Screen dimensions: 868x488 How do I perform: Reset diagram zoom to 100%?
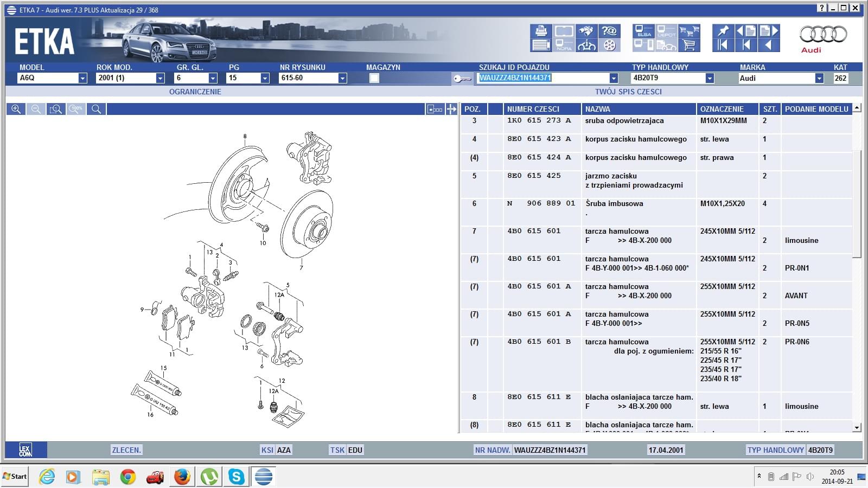tap(76, 109)
